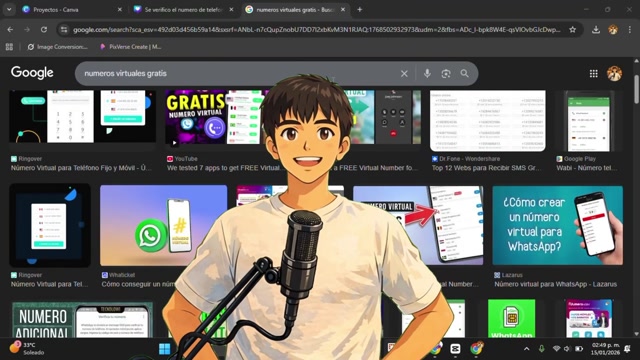
Task: Start voice search with microphone
Action: point(427,73)
